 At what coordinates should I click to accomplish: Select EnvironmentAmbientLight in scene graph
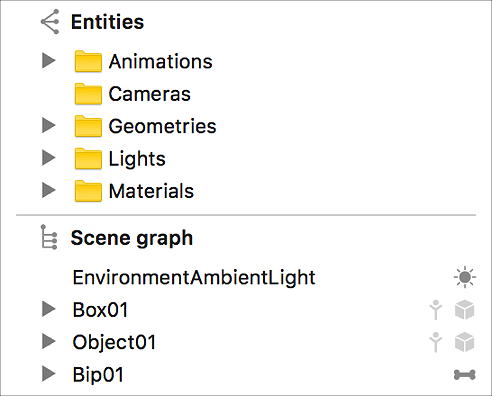pos(194,278)
